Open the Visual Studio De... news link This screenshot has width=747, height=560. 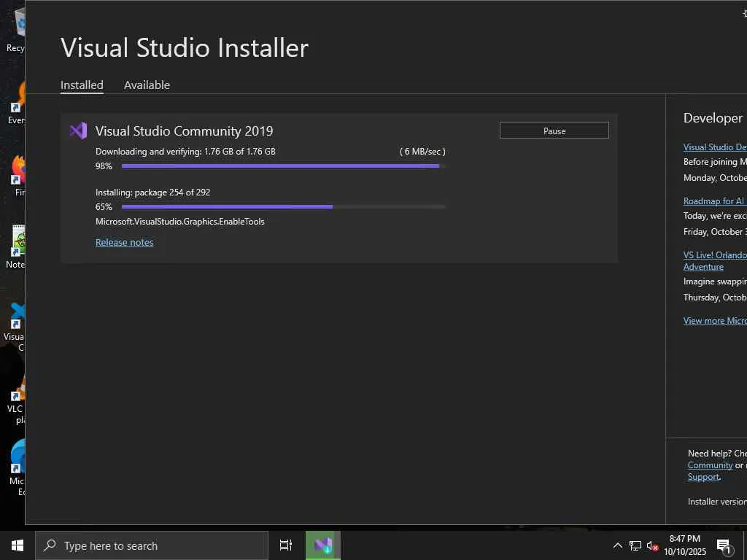pyautogui.click(x=715, y=147)
